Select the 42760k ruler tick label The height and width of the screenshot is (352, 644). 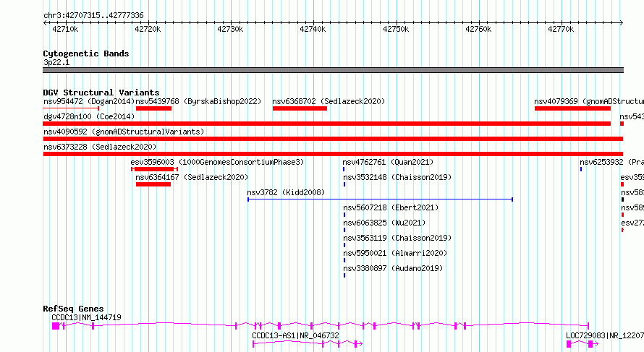[478, 29]
